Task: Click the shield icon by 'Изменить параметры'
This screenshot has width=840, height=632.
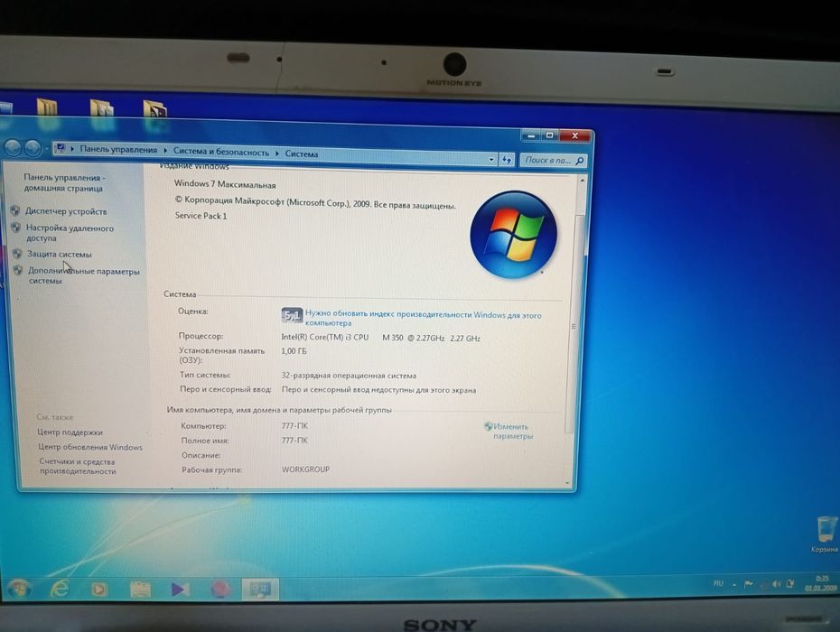Action: [488, 426]
